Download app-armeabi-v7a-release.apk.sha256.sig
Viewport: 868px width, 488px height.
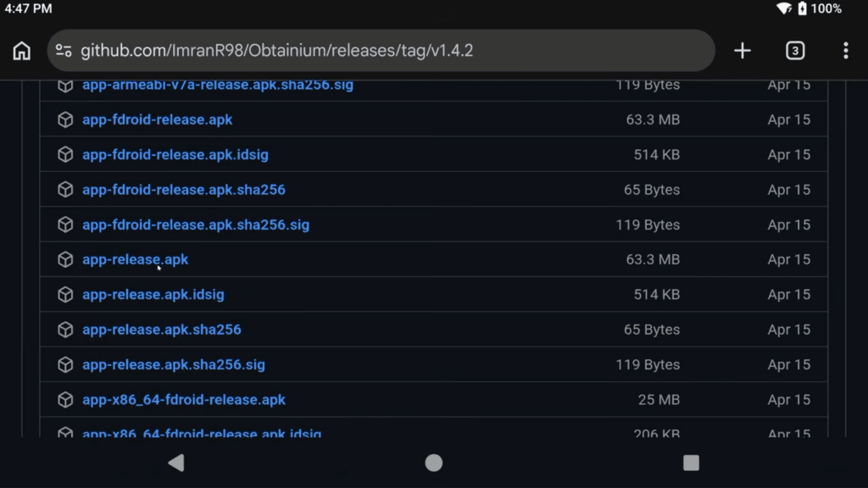pos(218,86)
